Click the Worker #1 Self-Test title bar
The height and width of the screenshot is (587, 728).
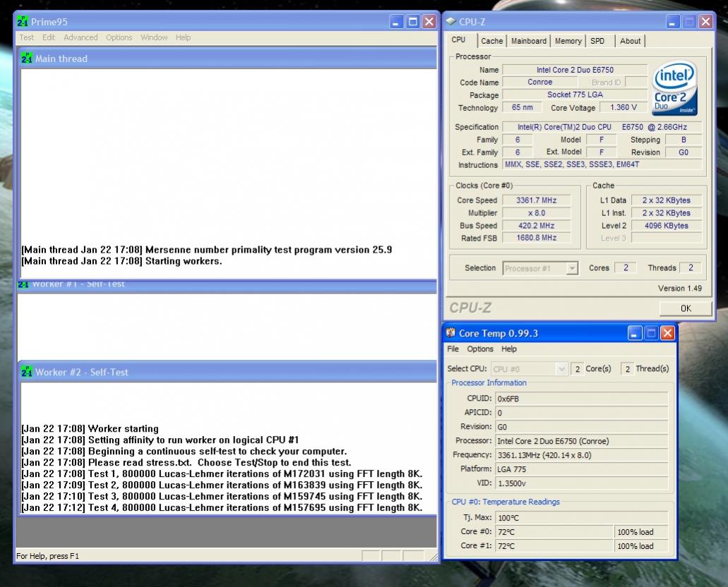(227, 285)
